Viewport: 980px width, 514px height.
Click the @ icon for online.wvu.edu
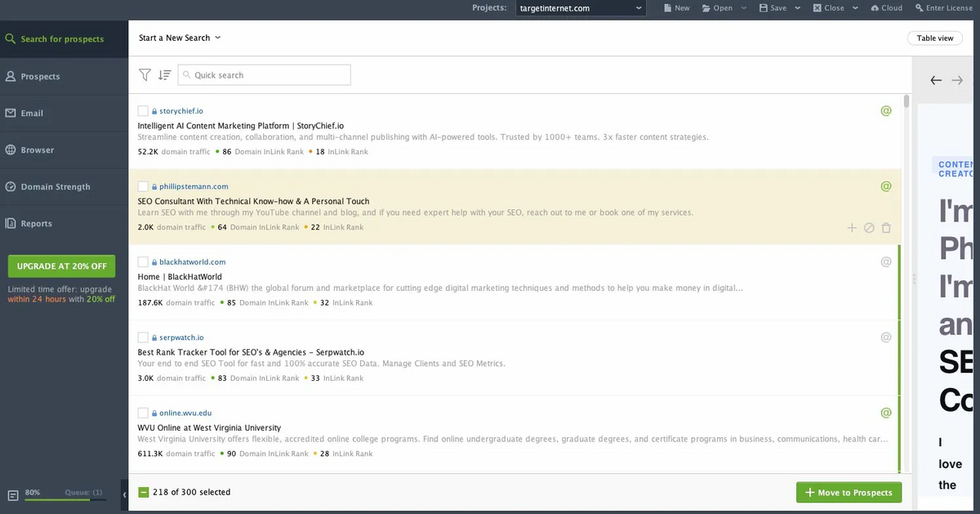[886, 413]
